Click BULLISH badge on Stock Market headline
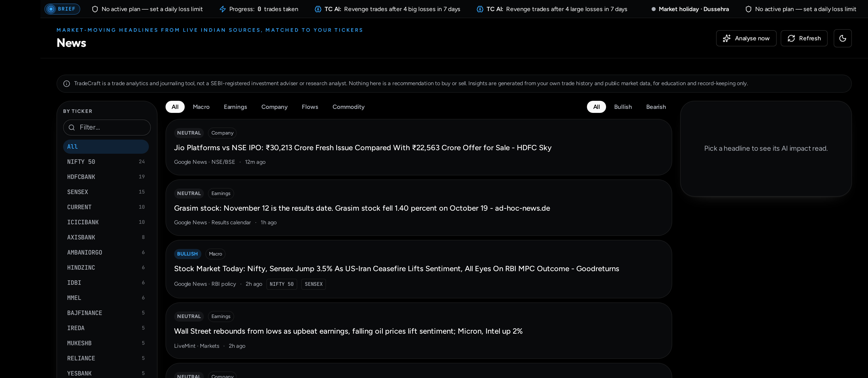 click(x=187, y=254)
